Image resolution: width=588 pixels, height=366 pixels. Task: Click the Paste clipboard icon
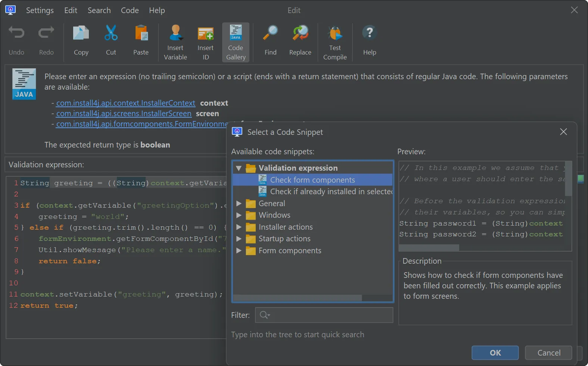pos(141,33)
